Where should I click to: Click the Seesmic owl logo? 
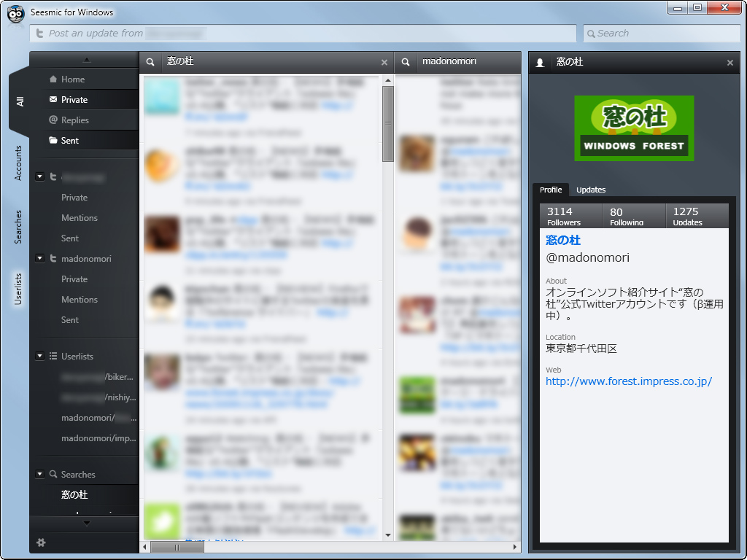click(15, 14)
